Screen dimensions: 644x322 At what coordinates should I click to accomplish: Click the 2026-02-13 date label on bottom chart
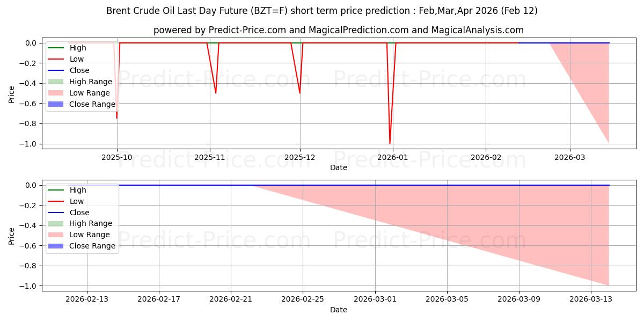[87, 299]
